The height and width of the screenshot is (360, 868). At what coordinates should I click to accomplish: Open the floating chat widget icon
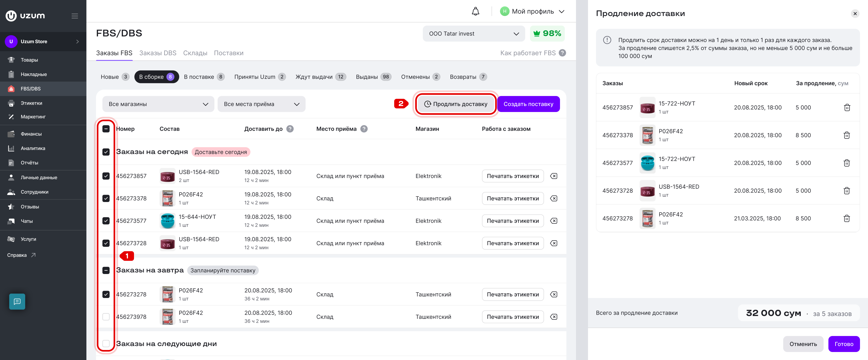pyautogui.click(x=17, y=301)
